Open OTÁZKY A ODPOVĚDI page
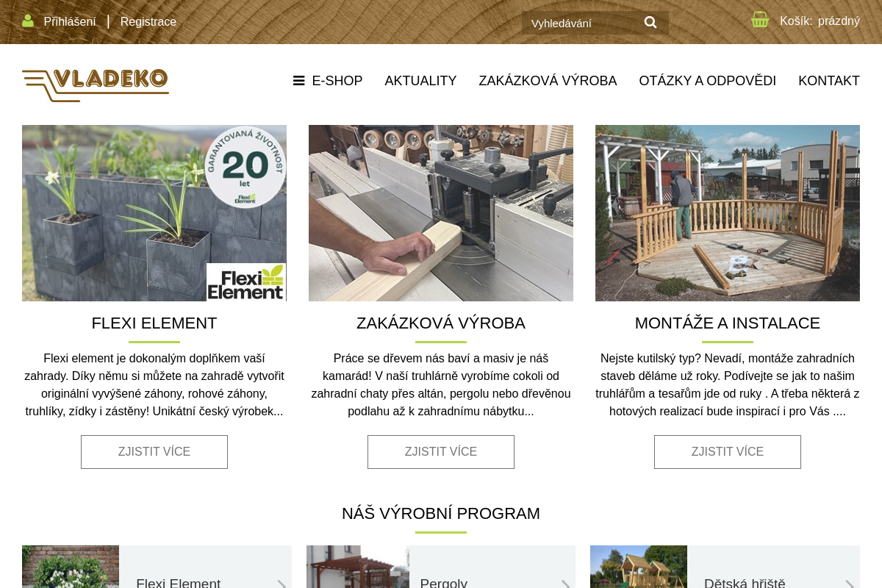Image resolution: width=882 pixels, height=588 pixels. [707, 81]
